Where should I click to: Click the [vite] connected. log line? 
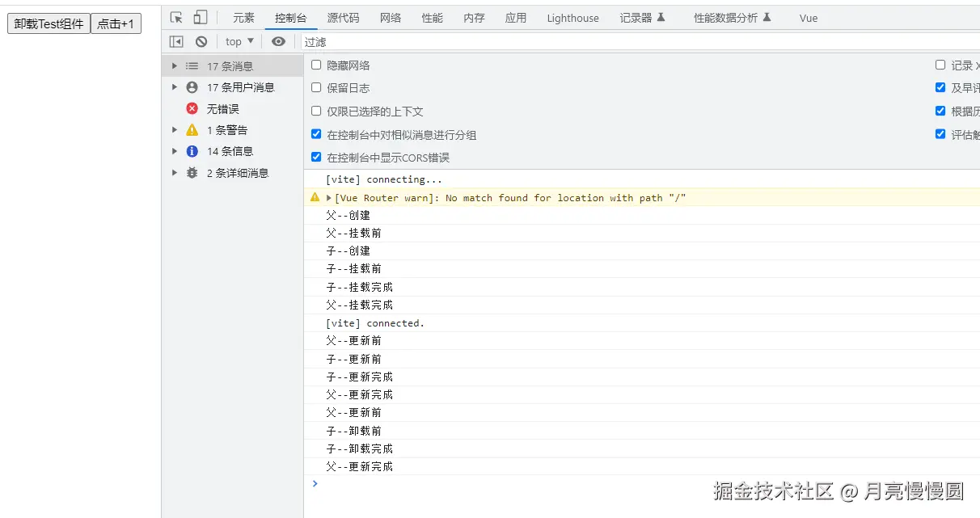pos(642,322)
